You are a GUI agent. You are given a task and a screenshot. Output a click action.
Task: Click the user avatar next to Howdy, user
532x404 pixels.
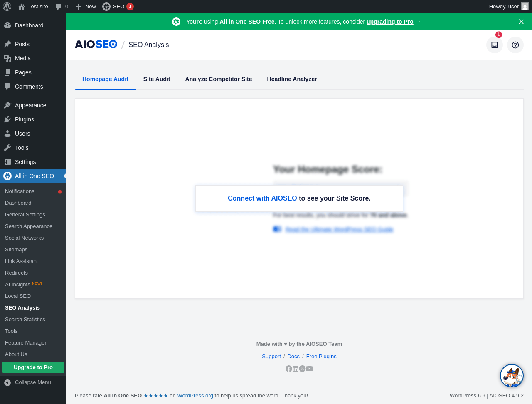pos(525,6)
